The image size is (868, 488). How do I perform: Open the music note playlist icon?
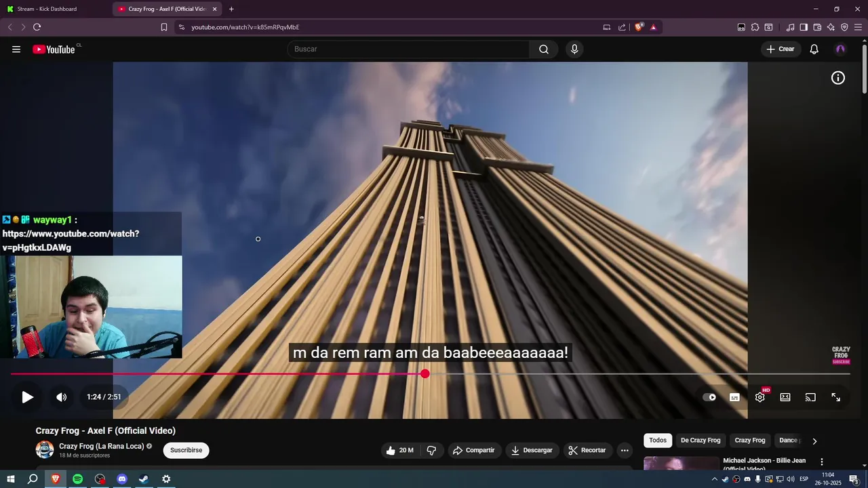(790, 27)
